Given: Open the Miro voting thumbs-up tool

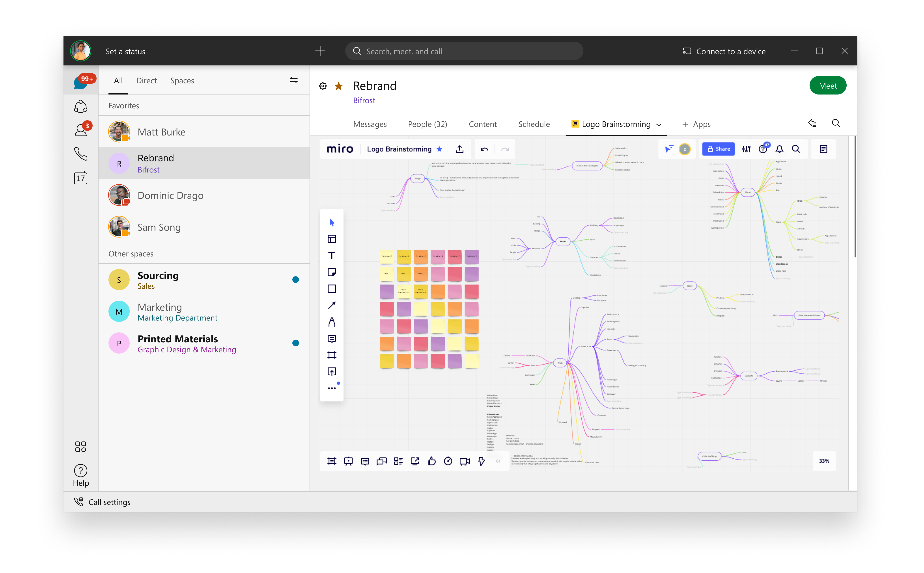Looking at the screenshot, I should pyautogui.click(x=431, y=461).
